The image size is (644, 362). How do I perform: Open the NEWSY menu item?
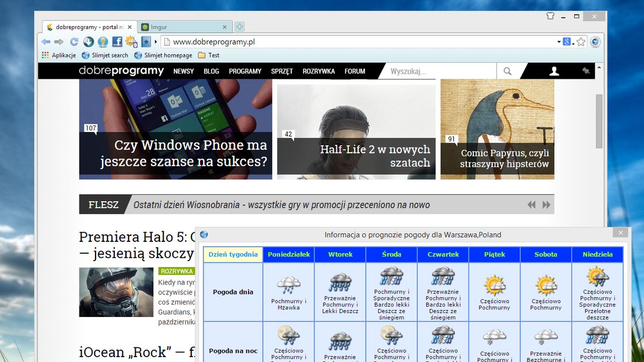point(184,71)
